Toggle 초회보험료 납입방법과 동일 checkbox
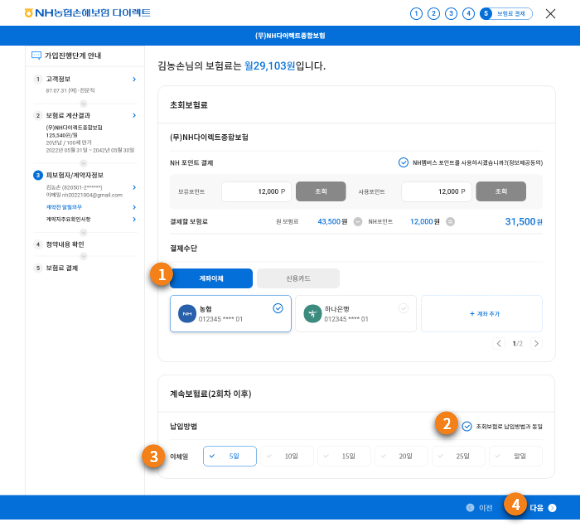The image size is (580, 528). point(467,426)
